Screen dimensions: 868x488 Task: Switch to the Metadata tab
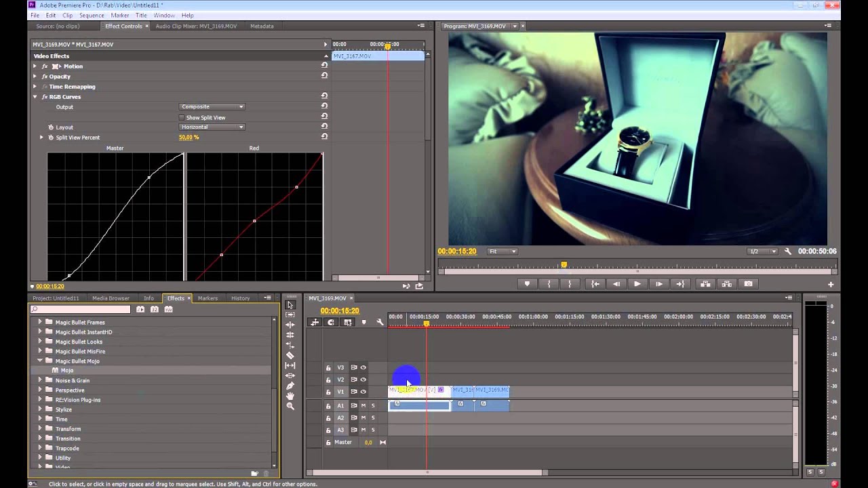pos(262,26)
